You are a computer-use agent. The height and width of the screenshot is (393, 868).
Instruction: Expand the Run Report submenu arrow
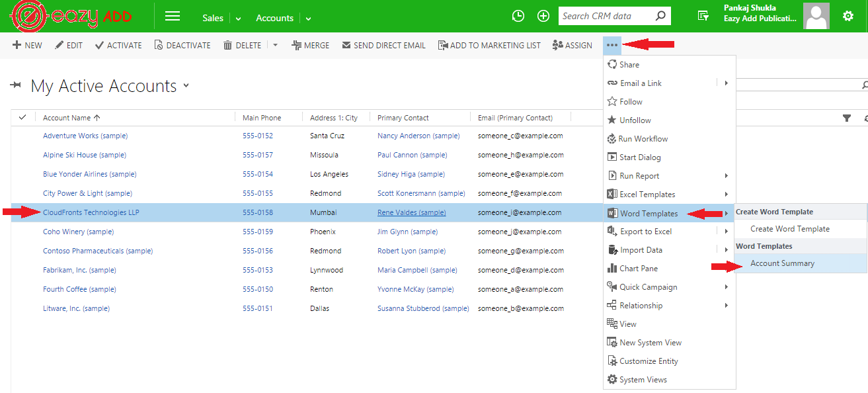[x=726, y=176]
